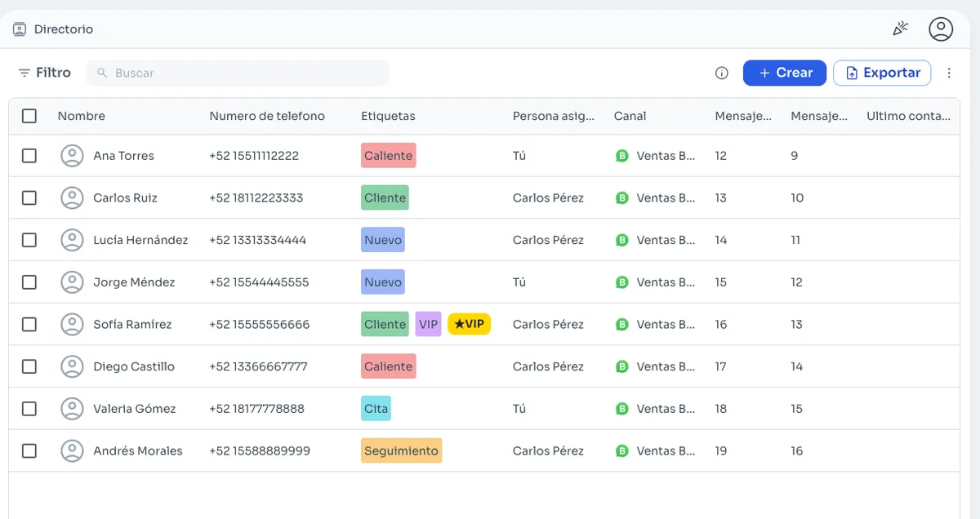
Task: Click the Numero de telefono column header
Action: coord(267,116)
